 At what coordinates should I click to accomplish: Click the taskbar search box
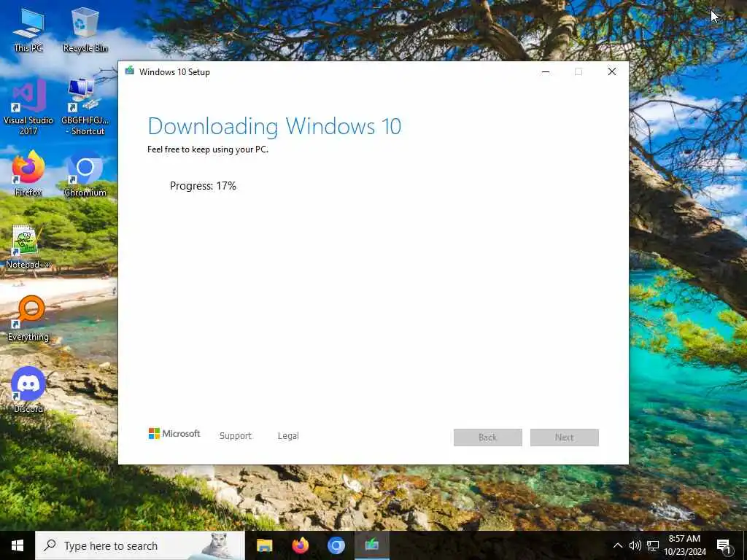(x=140, y=545)
